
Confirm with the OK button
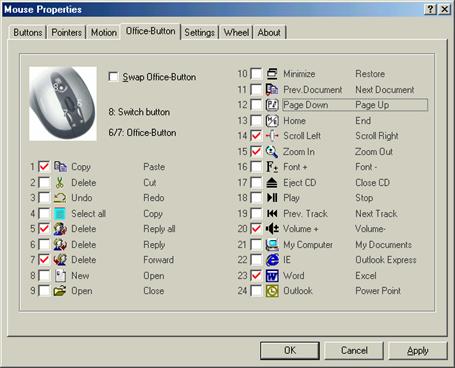coord(290,350)
